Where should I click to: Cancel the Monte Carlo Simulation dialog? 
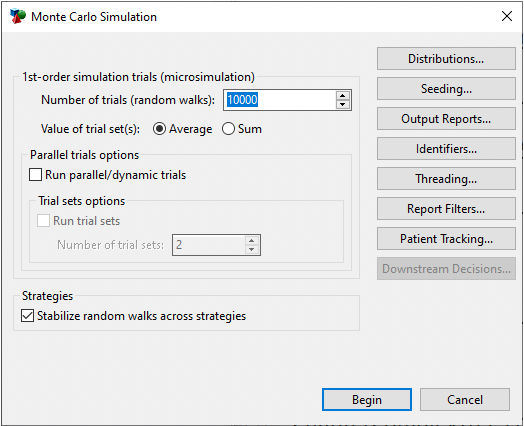[x=465, y=400]
